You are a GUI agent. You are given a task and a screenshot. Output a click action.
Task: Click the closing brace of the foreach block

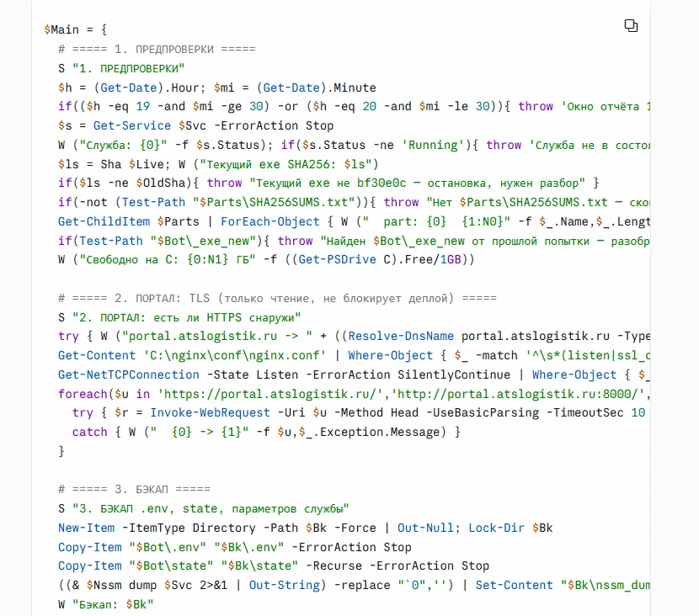(61, 451)
